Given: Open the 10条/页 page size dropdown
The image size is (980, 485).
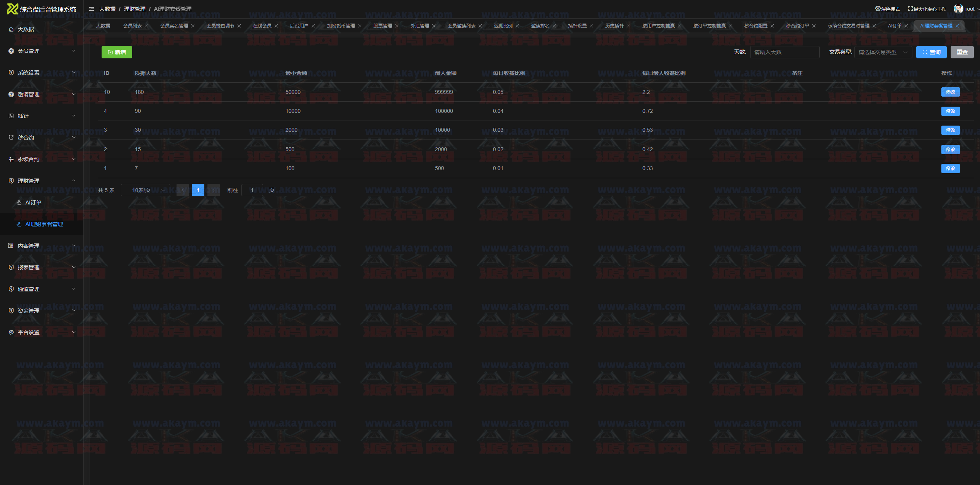Looking at the screenshot, I should (x=146, y=190).
